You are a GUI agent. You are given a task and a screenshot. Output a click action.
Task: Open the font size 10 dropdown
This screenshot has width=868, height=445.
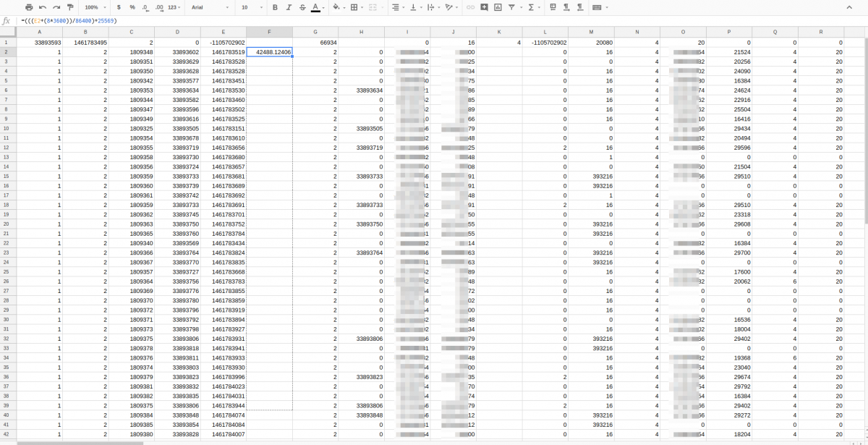(x=250, y=7)
